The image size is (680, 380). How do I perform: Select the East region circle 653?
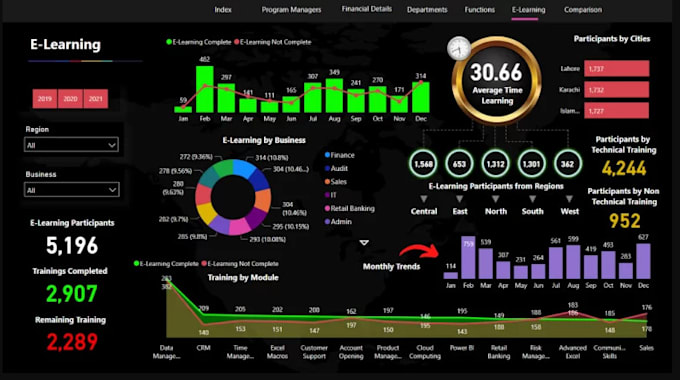tap(459, 164)
